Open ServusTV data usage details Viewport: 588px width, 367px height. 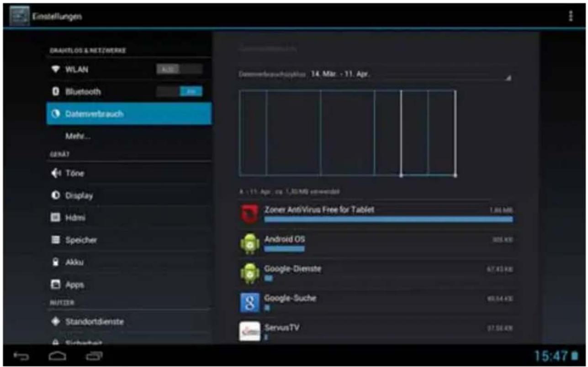[376, 331]
